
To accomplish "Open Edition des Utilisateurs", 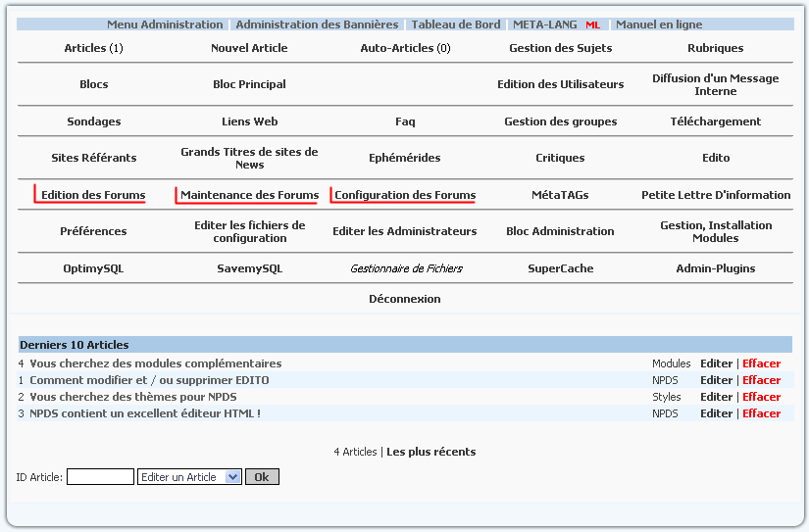I will 560,84.
